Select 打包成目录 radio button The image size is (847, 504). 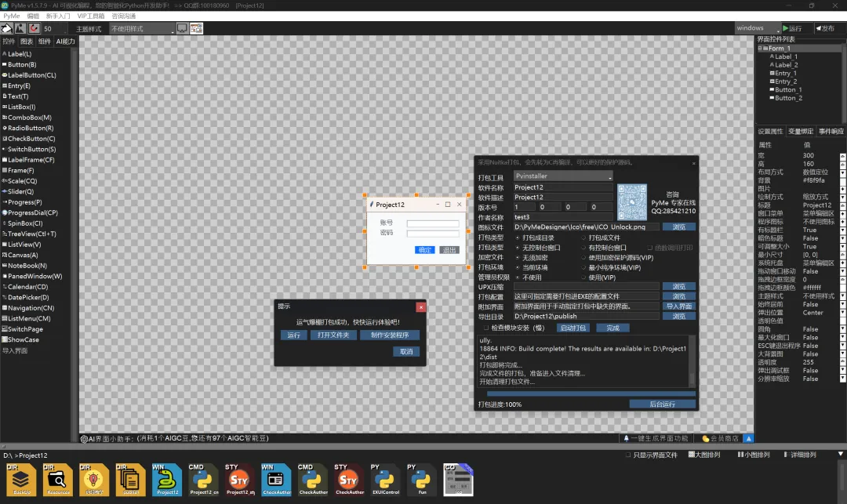[518, 237]
